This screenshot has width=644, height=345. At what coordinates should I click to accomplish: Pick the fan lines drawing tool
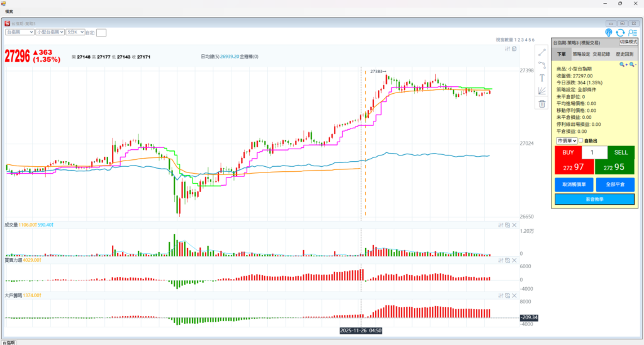[542, 91]
